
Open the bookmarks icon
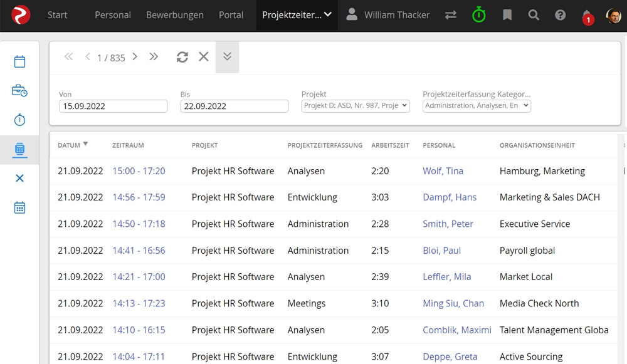coord(507,15)
